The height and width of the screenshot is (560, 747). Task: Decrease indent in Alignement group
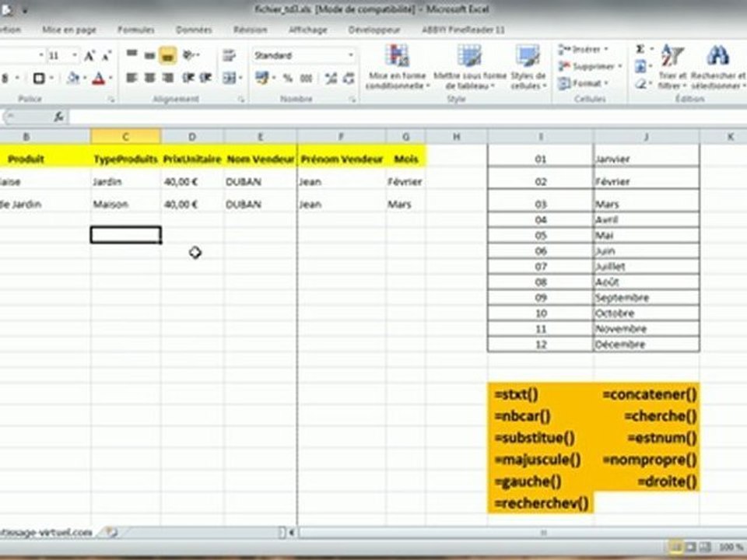tap(188, 78)
